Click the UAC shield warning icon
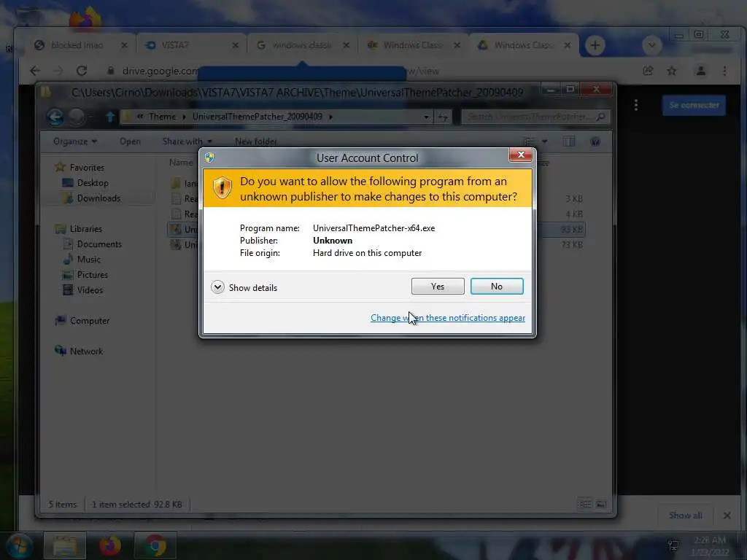747x560 pixels. 222,188
